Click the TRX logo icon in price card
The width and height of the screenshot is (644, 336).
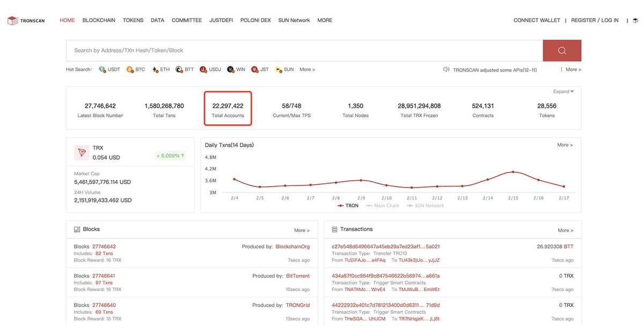pyautogui.click(x=82, y=153)
